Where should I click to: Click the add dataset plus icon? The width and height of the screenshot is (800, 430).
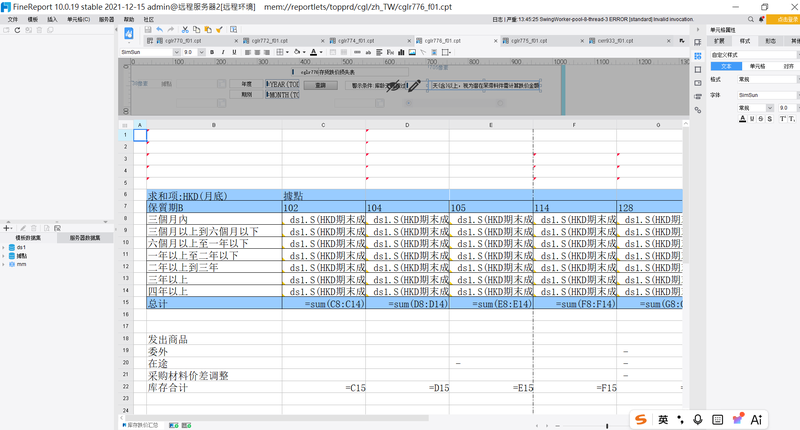point(8,229)
